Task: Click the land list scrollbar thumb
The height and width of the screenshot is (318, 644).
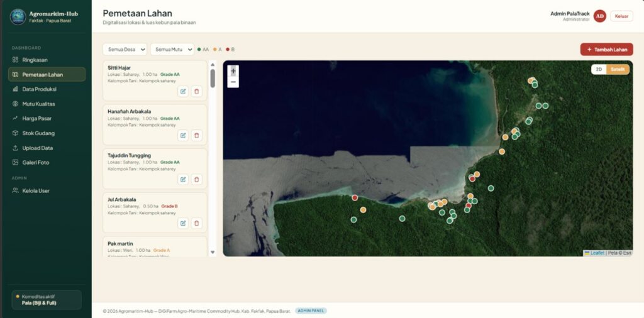Action: tap(213, 79)
